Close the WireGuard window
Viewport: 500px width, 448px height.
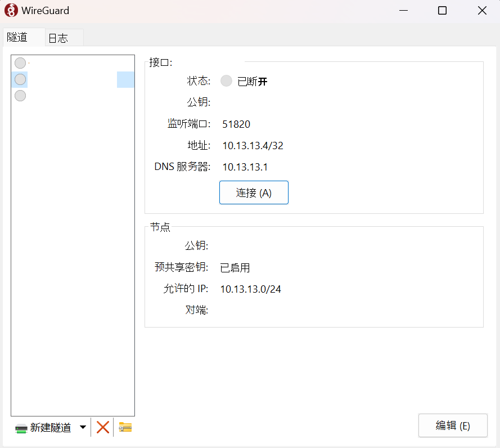(482, 11)
